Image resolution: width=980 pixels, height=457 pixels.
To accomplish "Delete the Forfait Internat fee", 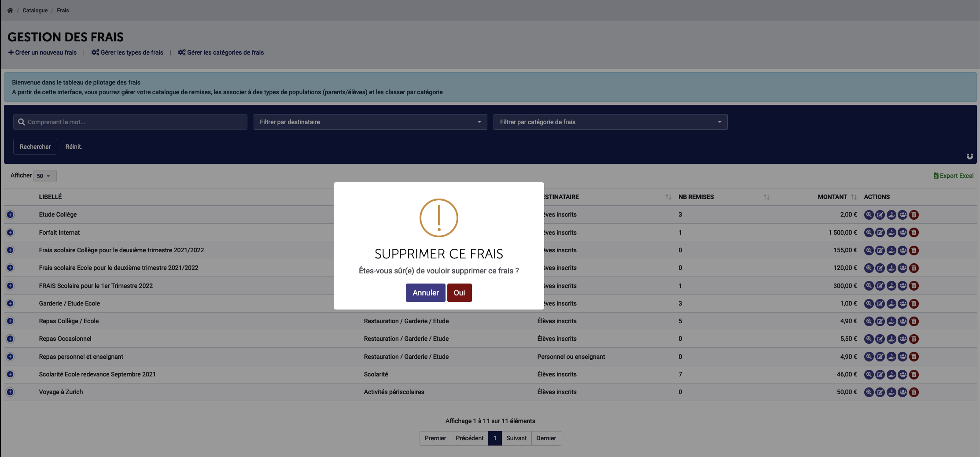I will 914,232.
